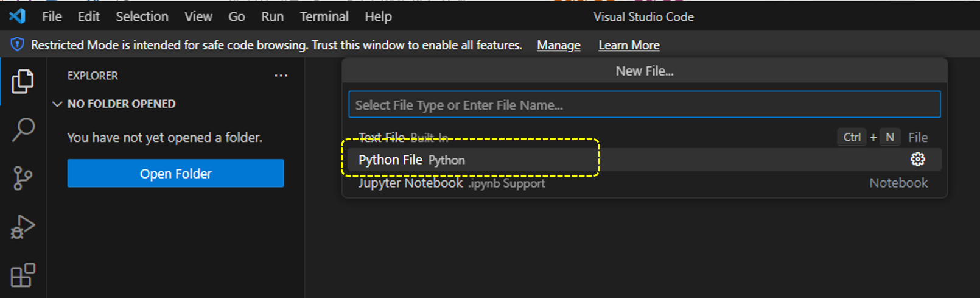Click the VS Code logo icon
This screenshot has width=980, height=298.
click(x=17, y=16)
